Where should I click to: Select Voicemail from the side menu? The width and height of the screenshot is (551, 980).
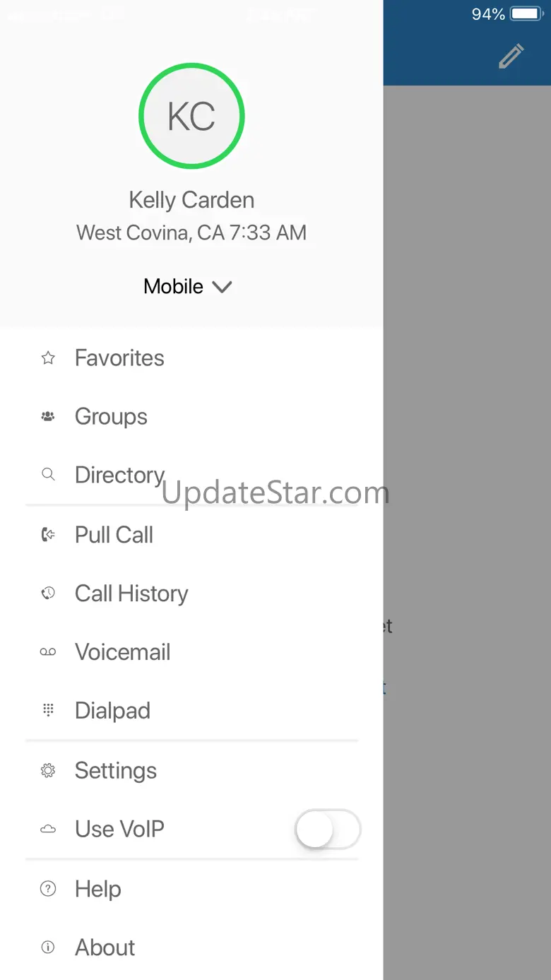click(x=123, y=652)
